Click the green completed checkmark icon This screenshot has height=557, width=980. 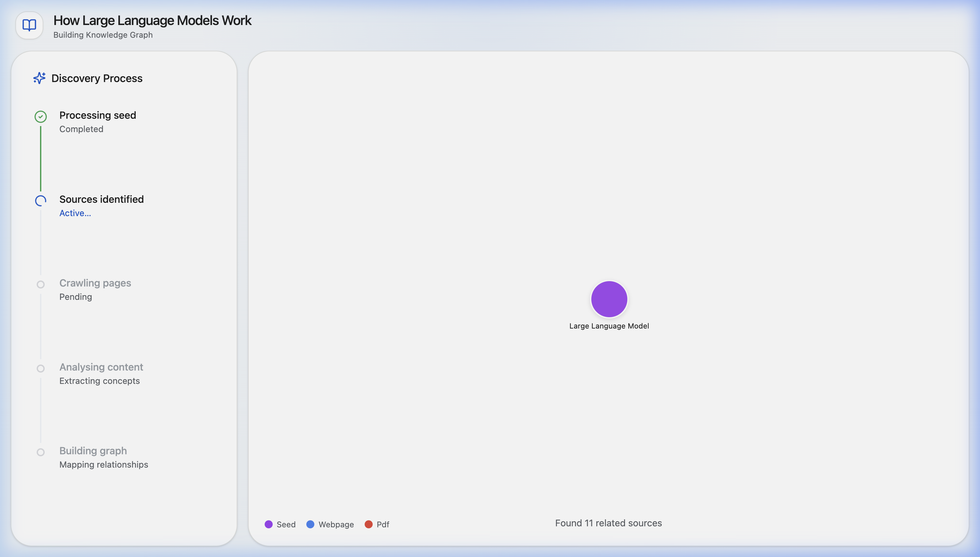click(41, 117)
